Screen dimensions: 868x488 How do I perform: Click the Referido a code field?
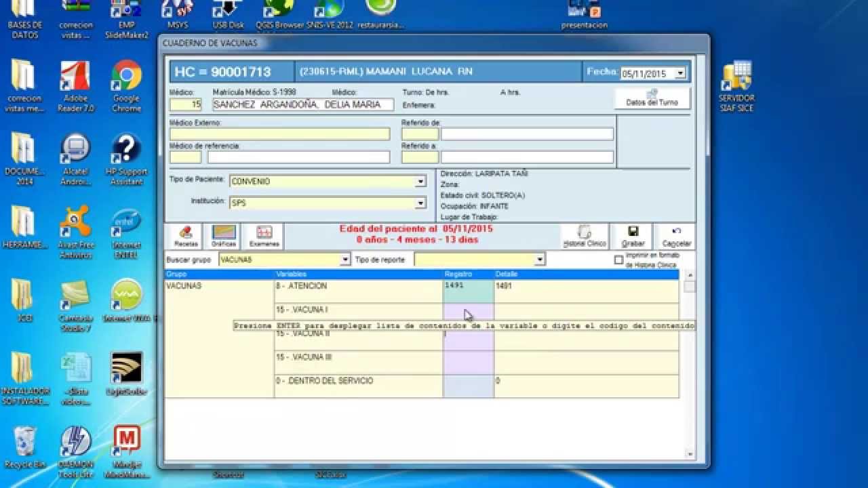420,157
